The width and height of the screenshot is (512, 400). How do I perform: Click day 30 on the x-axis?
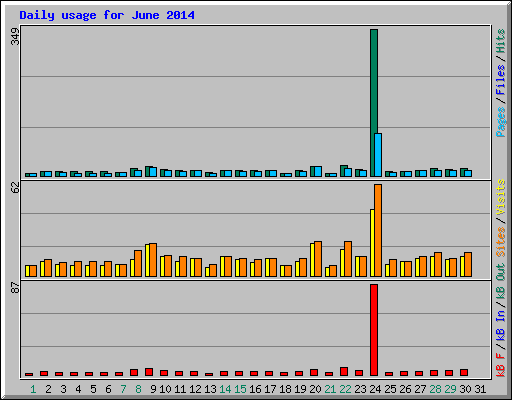[465, 389]
